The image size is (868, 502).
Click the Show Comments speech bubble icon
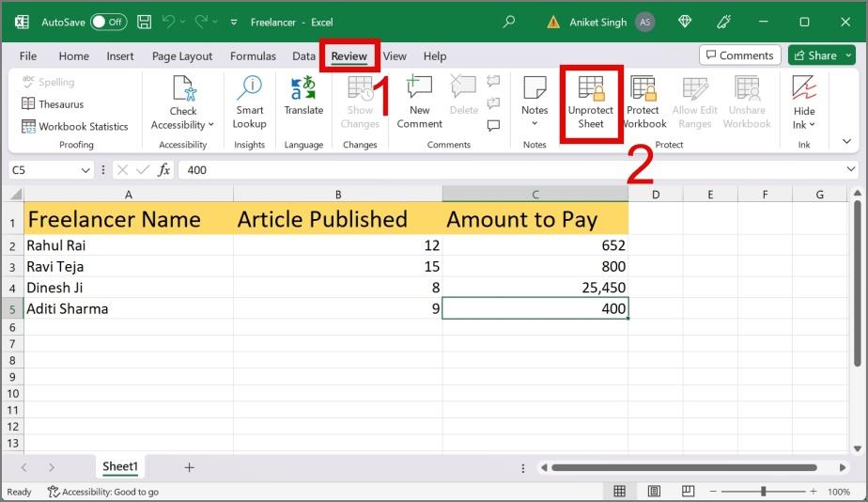[x=493, y=126]
